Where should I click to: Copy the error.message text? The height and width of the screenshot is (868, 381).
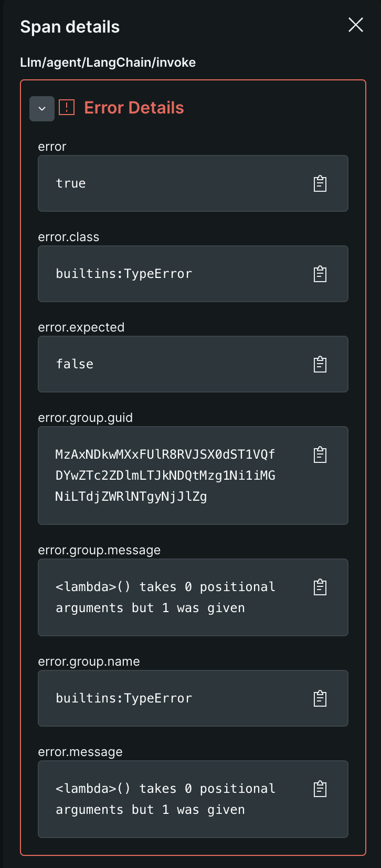320,789
